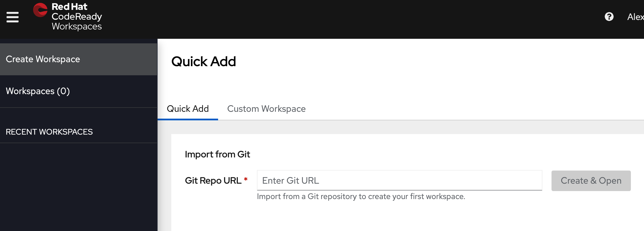
Task: Click the Red Hat hat logo
Action: coord(40,10)
